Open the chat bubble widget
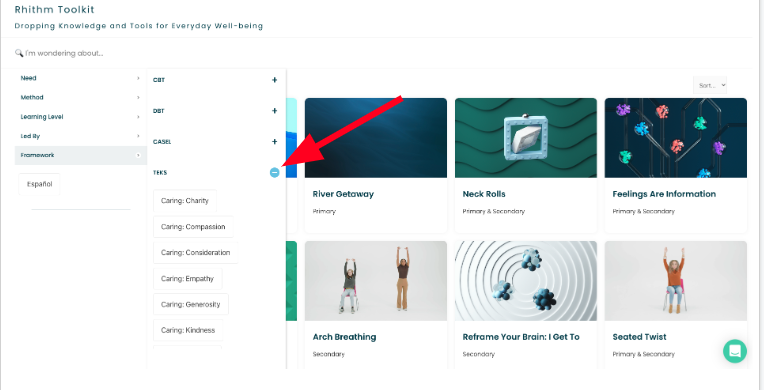Viewport: 764px width, 390px height. coord(735,351)
